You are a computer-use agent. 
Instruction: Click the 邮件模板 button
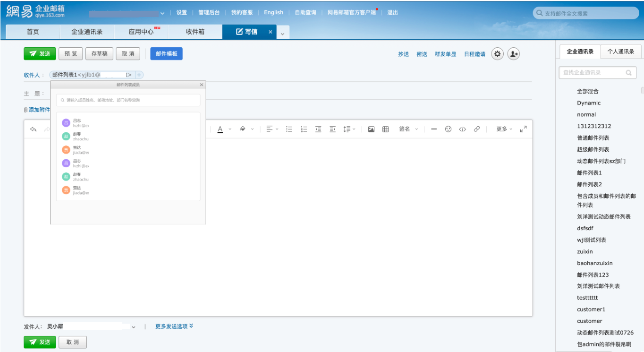pos(166,54)
